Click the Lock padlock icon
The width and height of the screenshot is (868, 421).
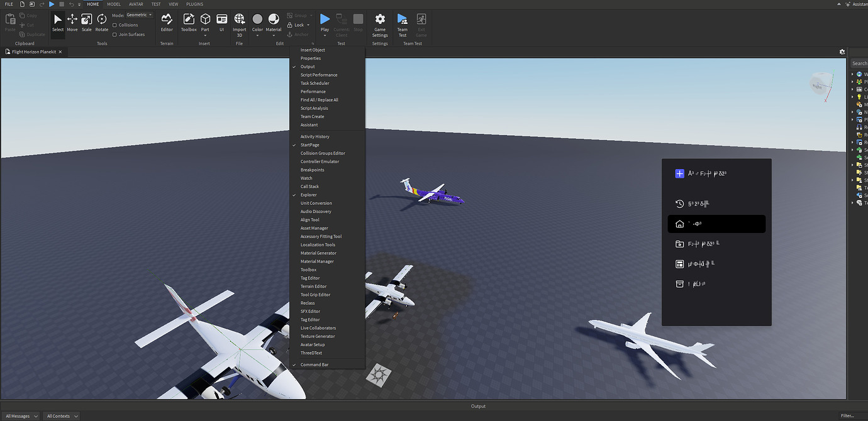pos(289,25)
